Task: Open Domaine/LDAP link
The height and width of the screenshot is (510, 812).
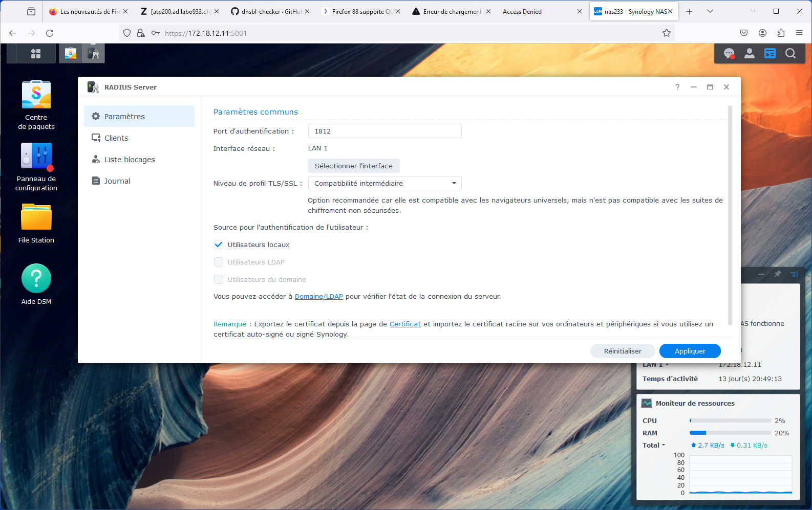Action: (319, 296)
